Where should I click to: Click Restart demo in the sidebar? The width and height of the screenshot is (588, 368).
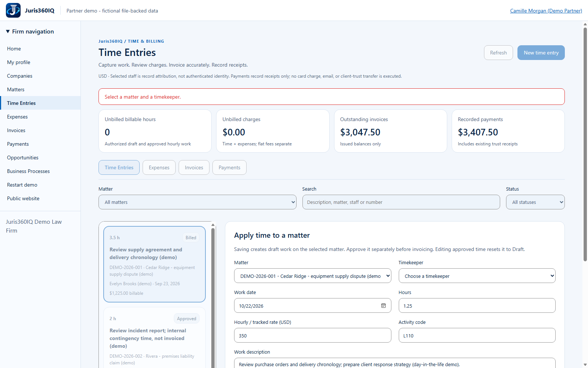click(x=40, y=185)
